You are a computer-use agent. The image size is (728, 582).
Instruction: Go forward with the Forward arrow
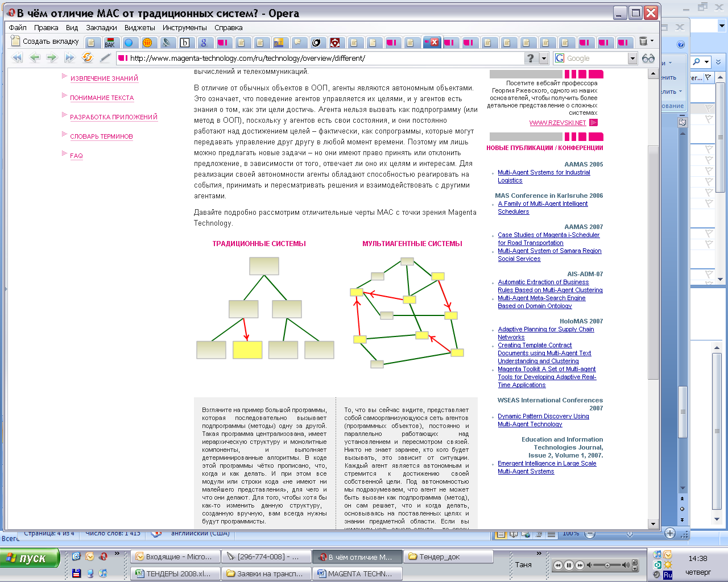[x=52, y=57]
